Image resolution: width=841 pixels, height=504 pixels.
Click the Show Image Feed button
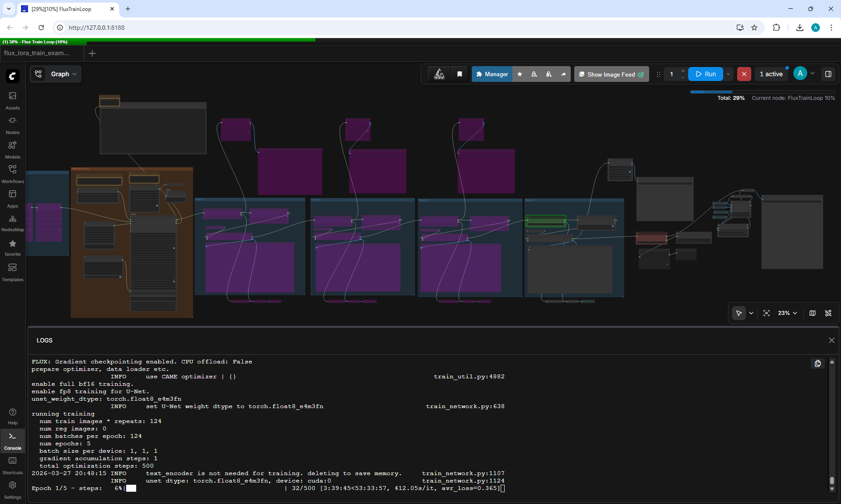point(611,74)
